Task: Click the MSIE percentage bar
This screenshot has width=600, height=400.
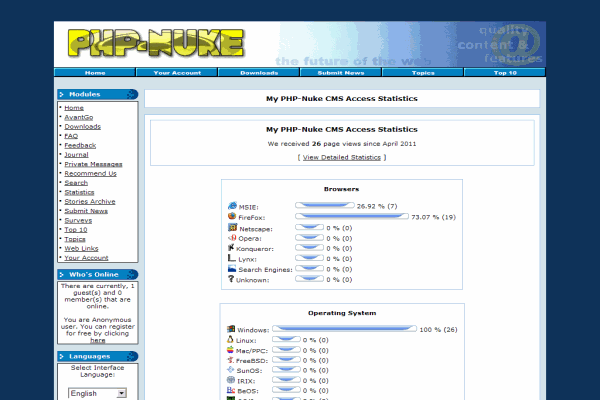Action: pyautogui.click(x=324, y=206)
